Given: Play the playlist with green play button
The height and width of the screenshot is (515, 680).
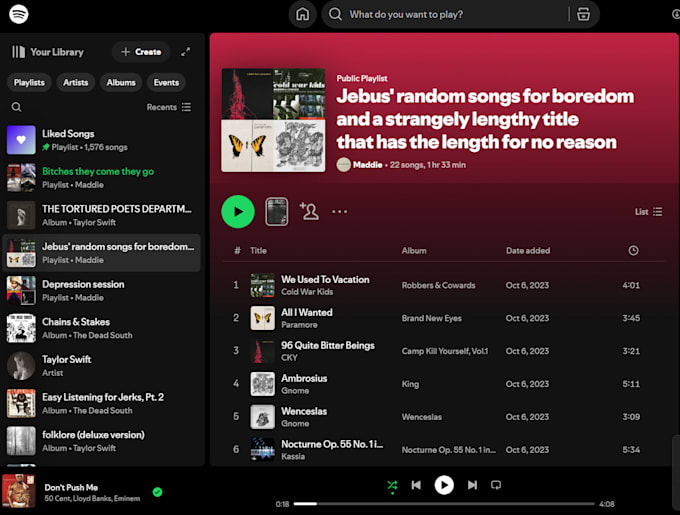Looking at the screenshot, I should point(238,212).
